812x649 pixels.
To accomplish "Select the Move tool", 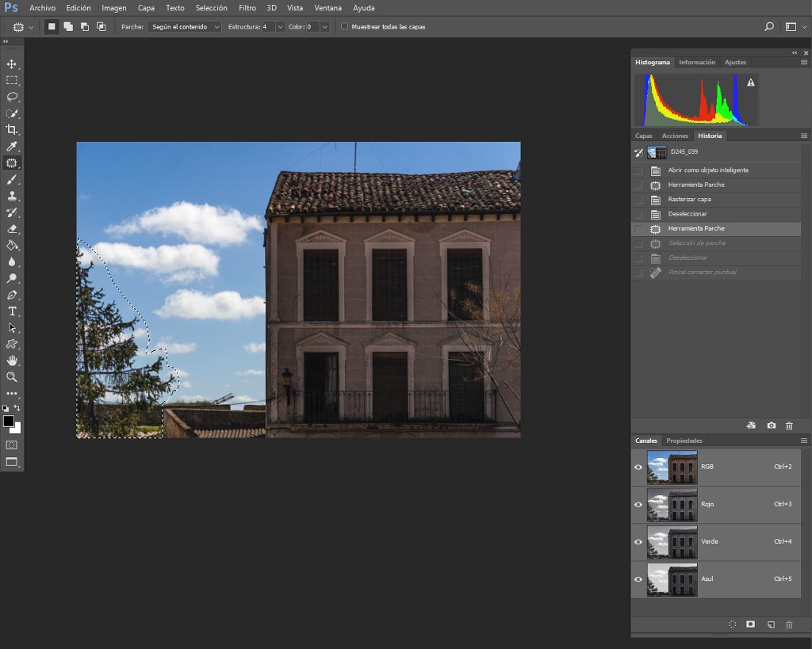I will pos(11,63).
